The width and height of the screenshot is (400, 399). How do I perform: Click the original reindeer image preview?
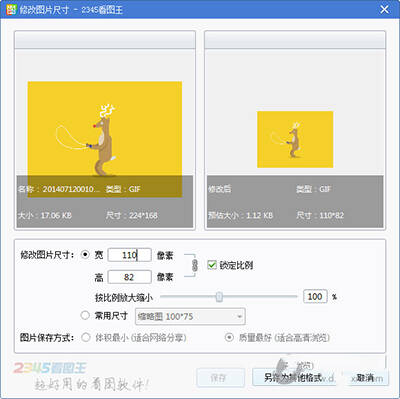click(105, 139)
